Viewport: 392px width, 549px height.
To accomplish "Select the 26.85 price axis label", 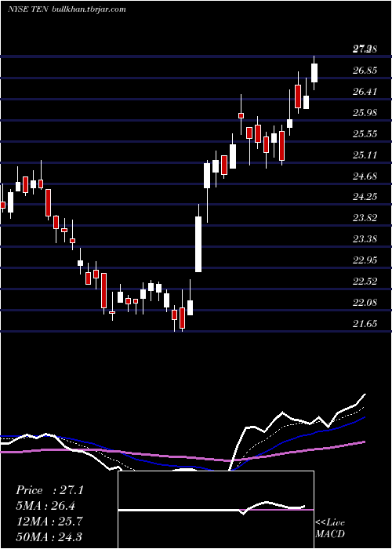I will [365, 71].
